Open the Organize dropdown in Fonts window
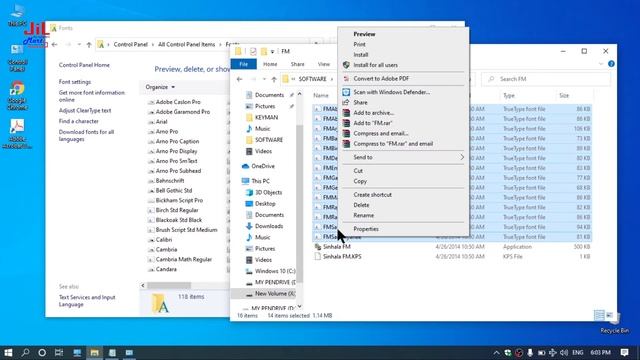Image resolution: width=640 pixels, height=360 pixels. coord(160,87)
